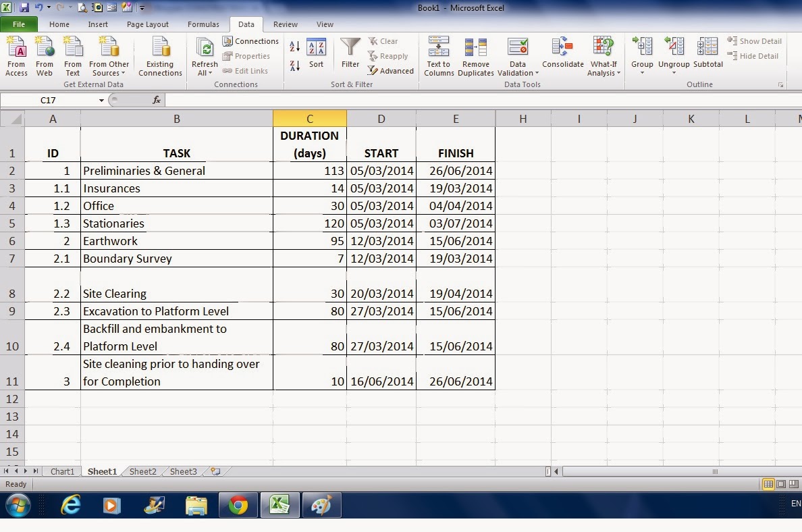Switch to Page Break Preview in status bar
802x532 pixels.
tap(793, 484)
